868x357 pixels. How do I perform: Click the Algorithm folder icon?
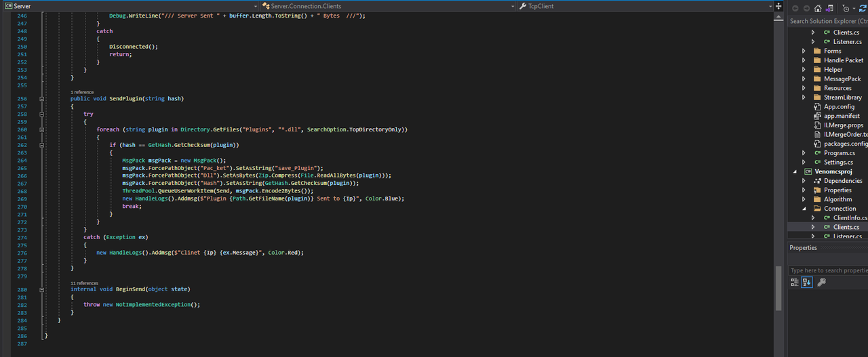(816, 199)
